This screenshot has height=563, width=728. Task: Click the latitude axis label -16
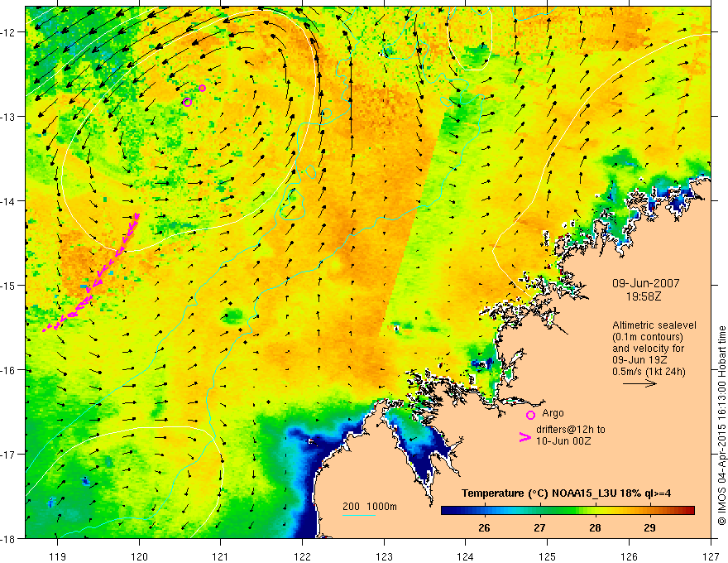(x=9, y=370)
